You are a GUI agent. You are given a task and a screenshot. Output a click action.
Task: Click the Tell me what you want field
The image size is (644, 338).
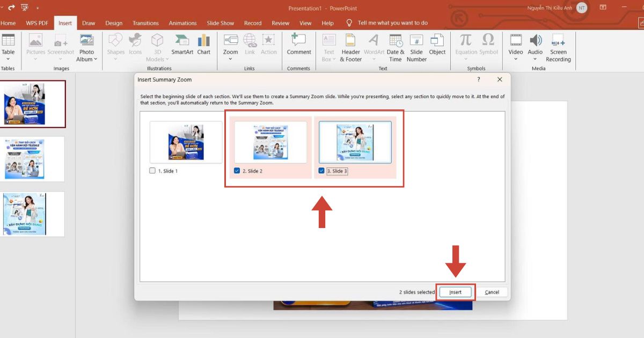393,23
